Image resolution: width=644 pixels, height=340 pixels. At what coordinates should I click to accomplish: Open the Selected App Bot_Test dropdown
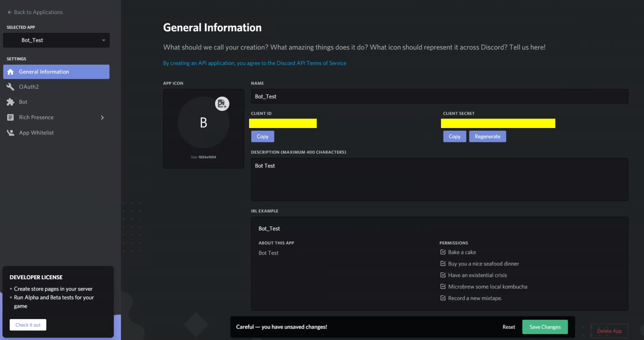56,40
